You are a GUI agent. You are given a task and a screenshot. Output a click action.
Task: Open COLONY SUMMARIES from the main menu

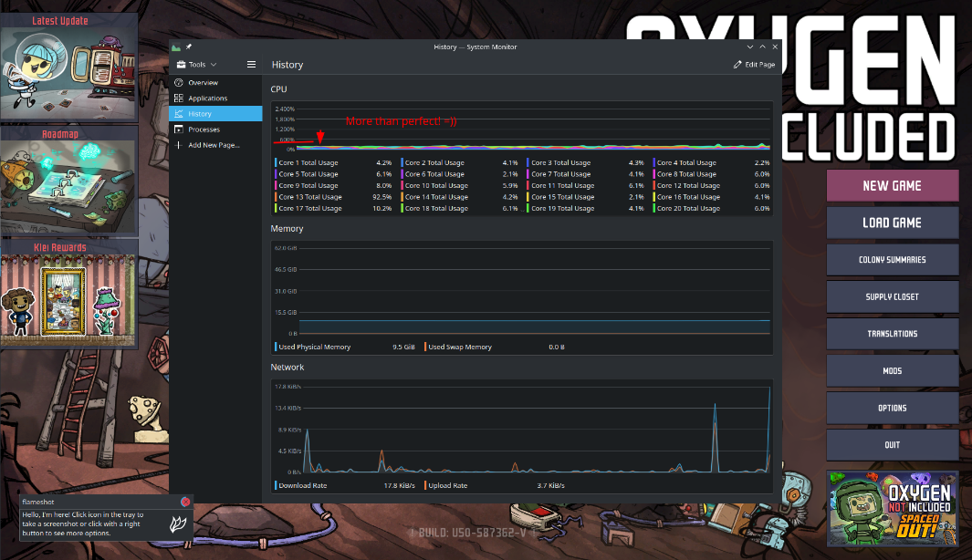point(892,260)
